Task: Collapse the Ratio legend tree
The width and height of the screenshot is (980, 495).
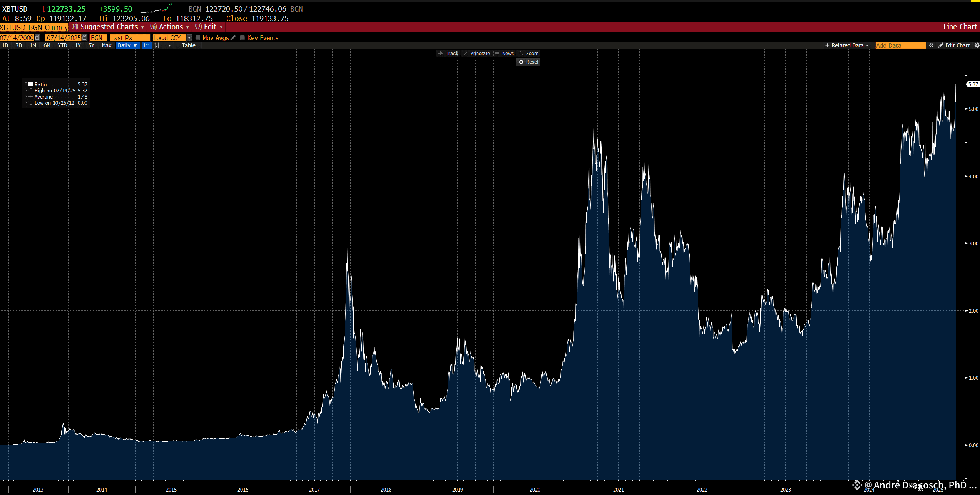Action: click(x=26, y=84)
